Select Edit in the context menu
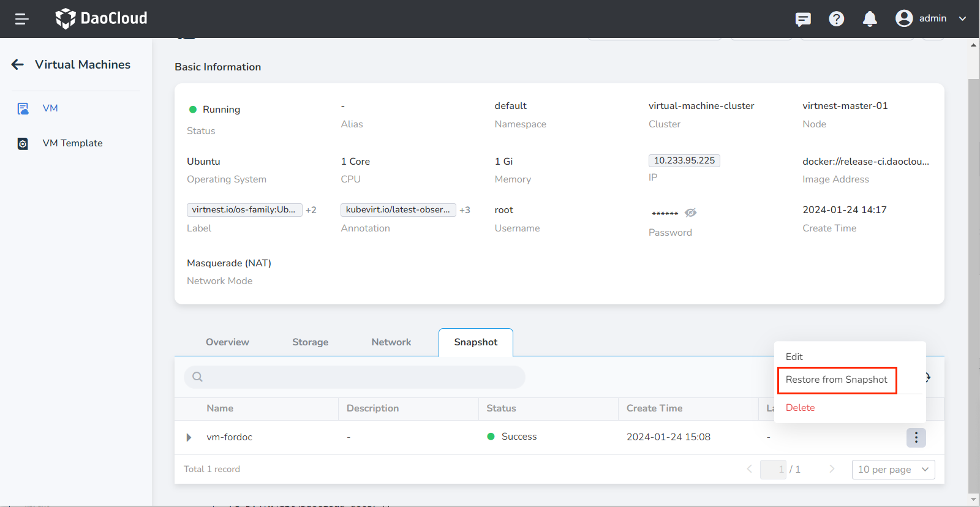Screen dimensions: 980x507 tap(794, 357)
